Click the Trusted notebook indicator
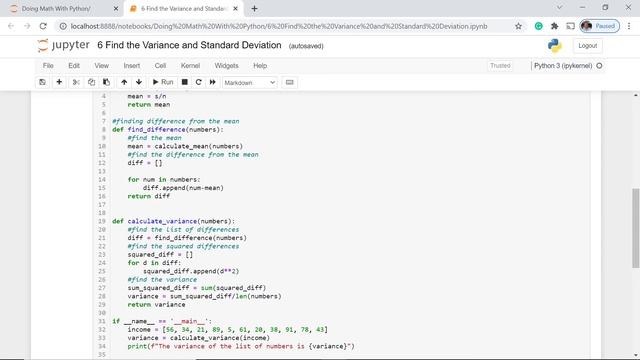This screenshot has height=360, width=640. coord(500,66)
